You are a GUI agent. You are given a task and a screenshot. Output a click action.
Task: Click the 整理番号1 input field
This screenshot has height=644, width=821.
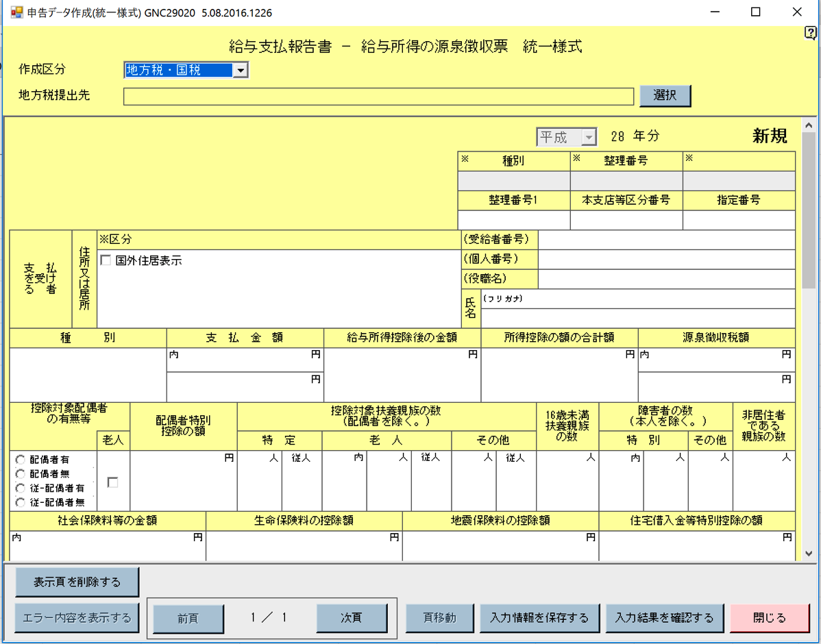(x=514, y=220)
